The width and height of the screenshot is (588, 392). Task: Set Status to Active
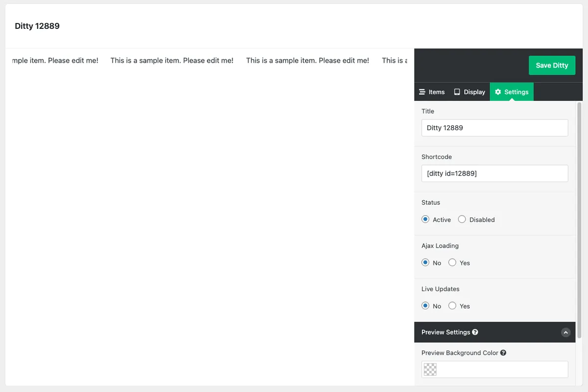click(425, 219)
